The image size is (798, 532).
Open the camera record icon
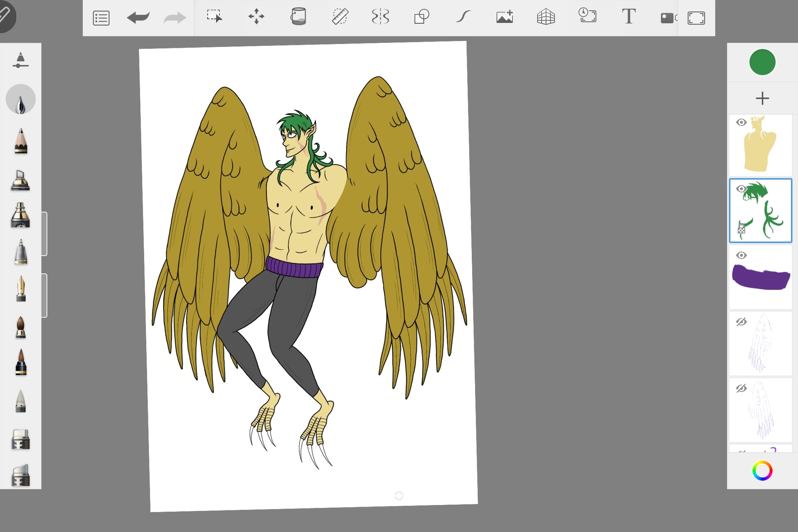pyautogui.click(x=668, y=18)
